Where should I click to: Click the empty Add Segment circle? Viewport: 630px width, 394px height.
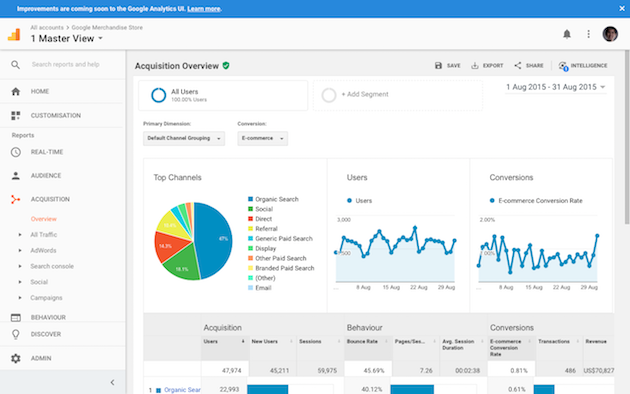click(329, 95)
